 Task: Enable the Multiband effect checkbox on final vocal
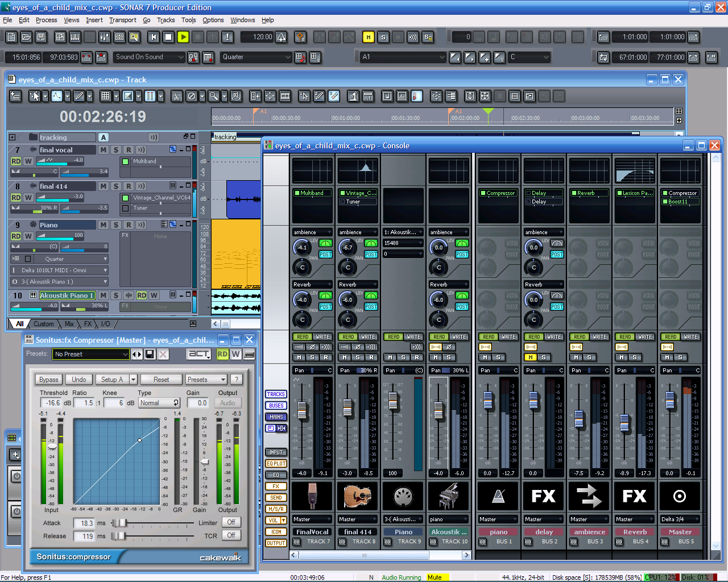(x=125, y=161)
